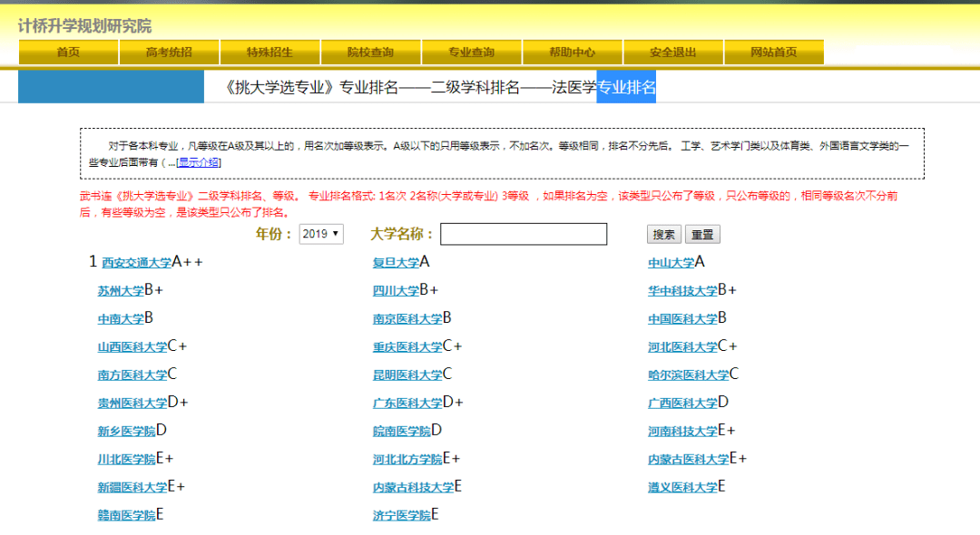The width and height of the screenshot is (980, 535).
Task: Open the 年份 year dropdown
Action: 320,233
